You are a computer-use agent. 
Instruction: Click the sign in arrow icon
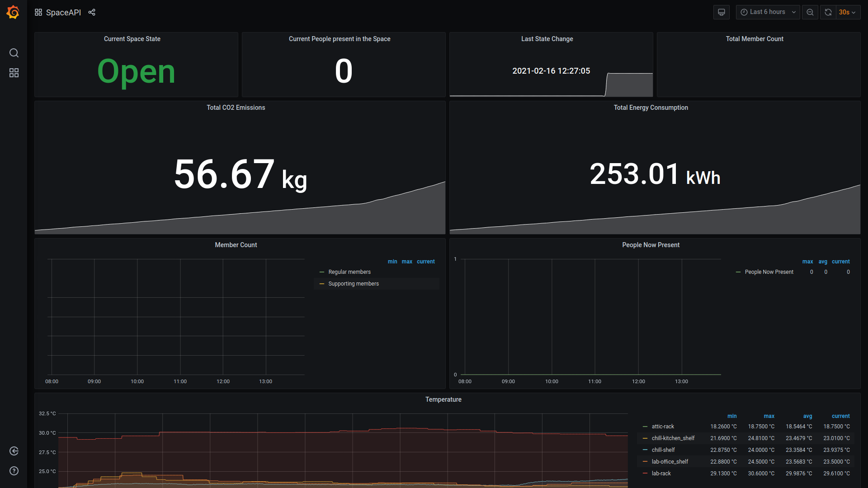[x=14, y=451]
